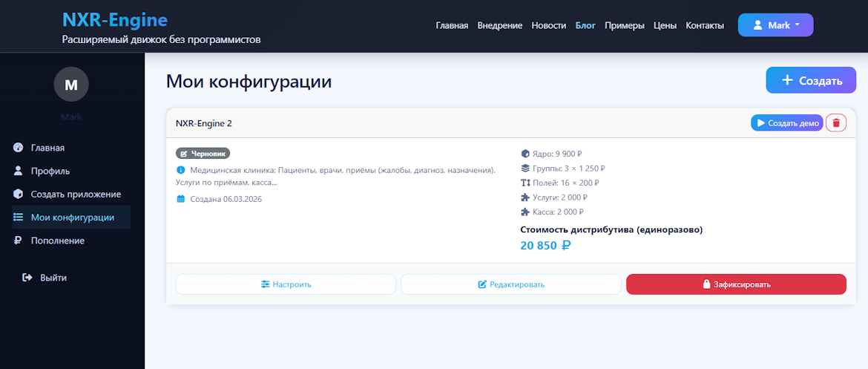This screenshot has height=369, width=868.
Task: Click the calendar icon beside Создана 06.03.2026
Action: pos(180,199)
